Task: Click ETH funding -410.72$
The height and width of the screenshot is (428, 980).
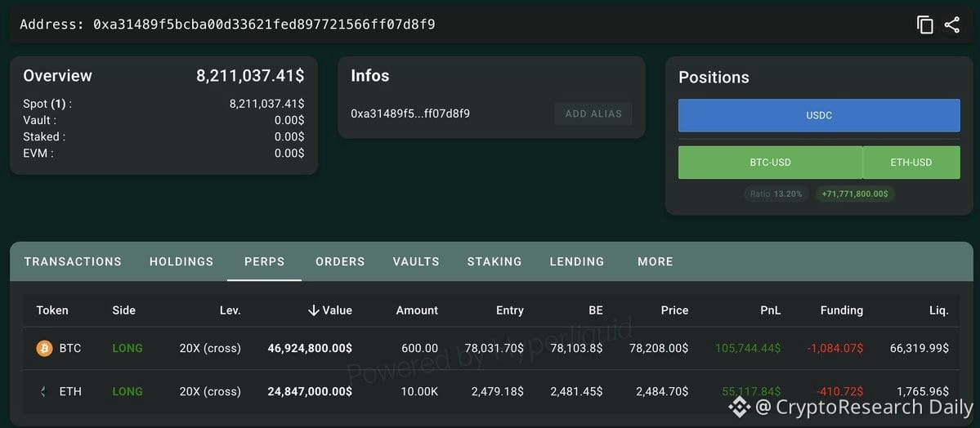Action: pos(840,392)
